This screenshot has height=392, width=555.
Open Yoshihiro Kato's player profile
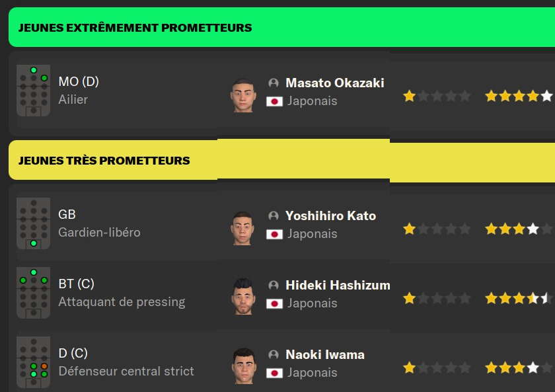point(330,216)
